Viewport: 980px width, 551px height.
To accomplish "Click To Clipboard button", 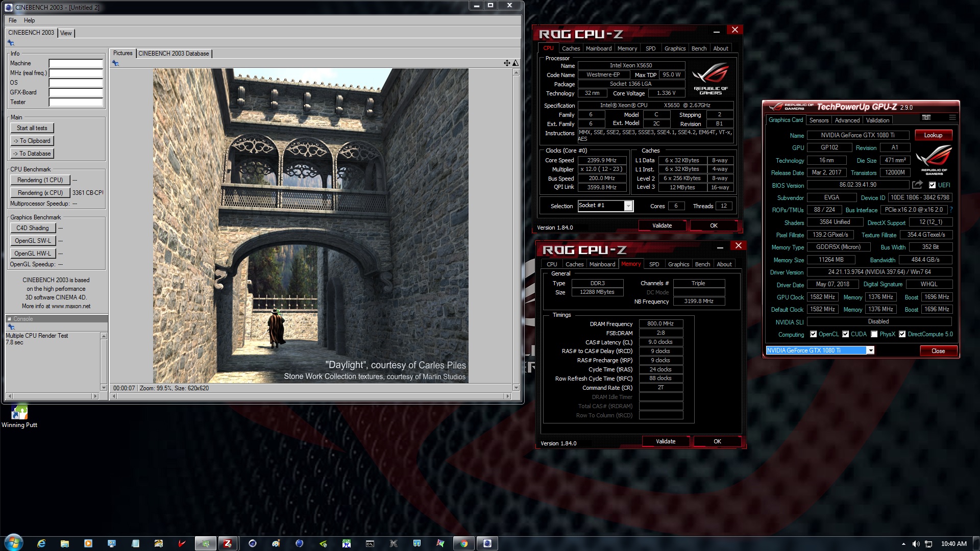I will click(32, 141).
